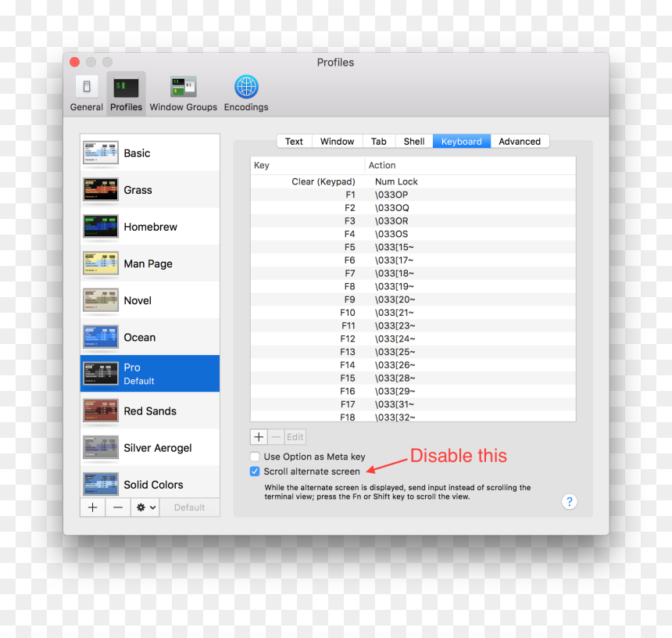Screen dimensions: 672x638
Task: Close the Profiles window with red button
Action: tap(74, 63)
